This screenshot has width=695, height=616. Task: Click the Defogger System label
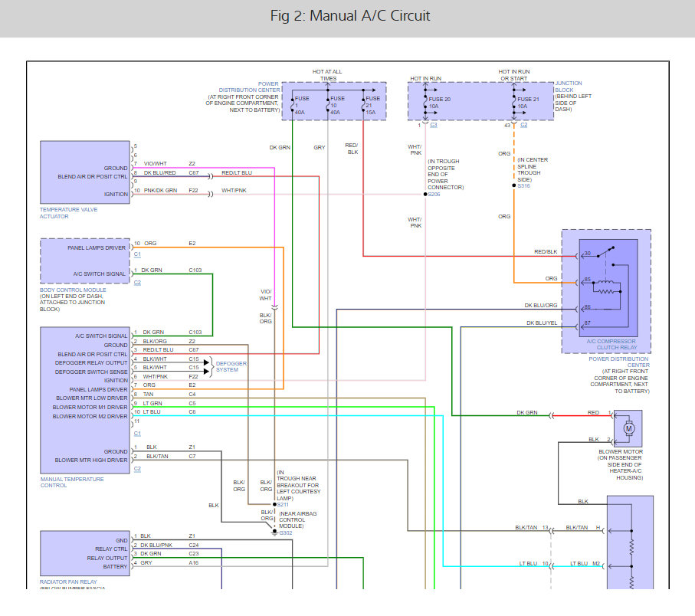(231, 366)
